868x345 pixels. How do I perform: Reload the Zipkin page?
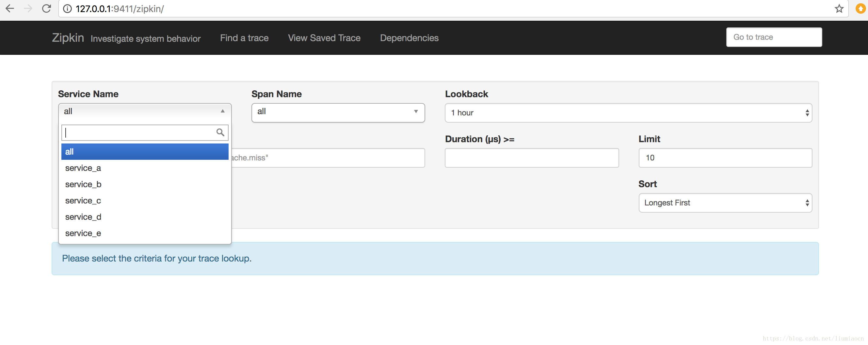point(46,8)
